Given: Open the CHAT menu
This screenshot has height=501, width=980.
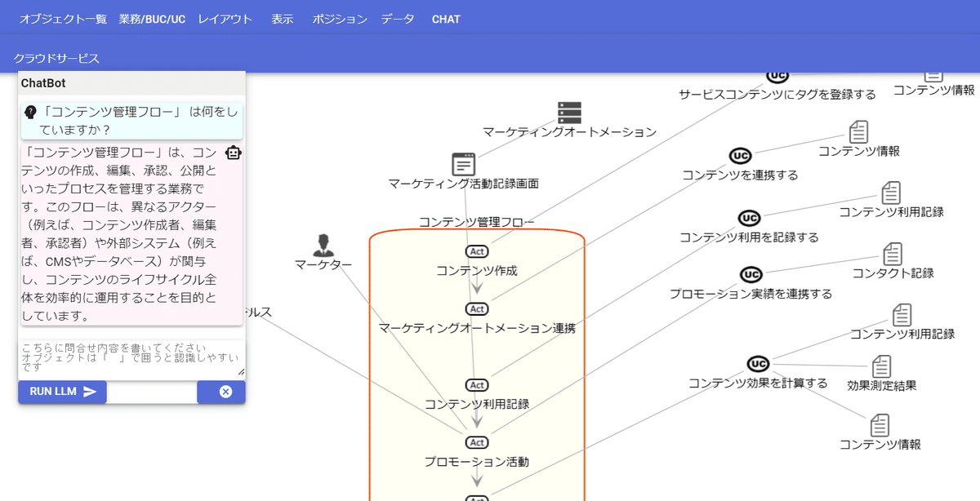Looking at the screenshot, I should pyautogui.click(x=446, y=19).
